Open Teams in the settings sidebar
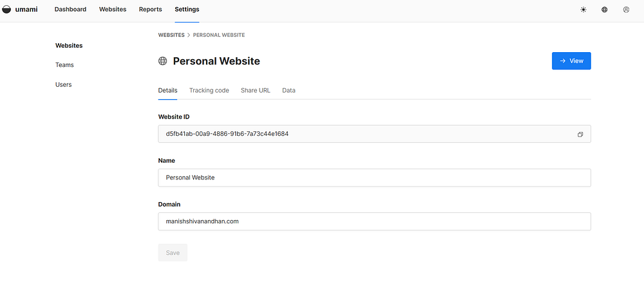Viewport: 644px width, 287px height. 64,65
